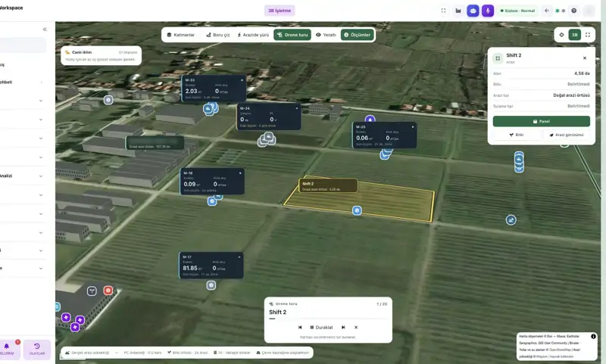This screenshot has height=364, width=606.
Task: Close the drone tour panel
Action: click(x=356, y=328)
